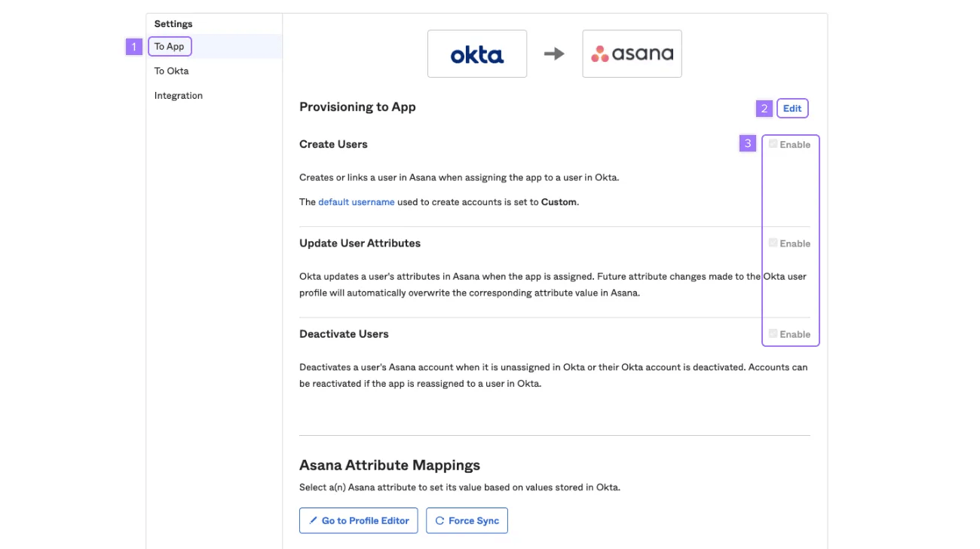This screenshot has width=980, height=549.
Task: Toggle the Create Users Enable checkbox
Action: pyautogui.click(x=773, y=144)
